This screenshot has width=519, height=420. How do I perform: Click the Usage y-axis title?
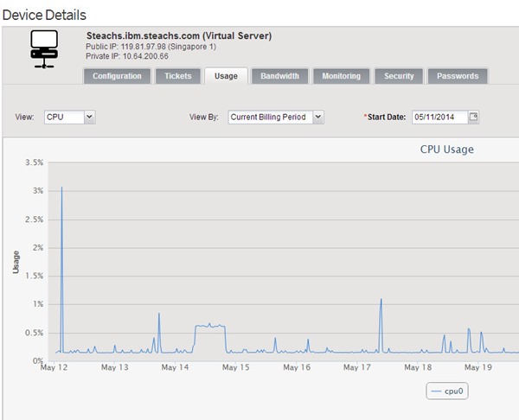tap(16, 262)
